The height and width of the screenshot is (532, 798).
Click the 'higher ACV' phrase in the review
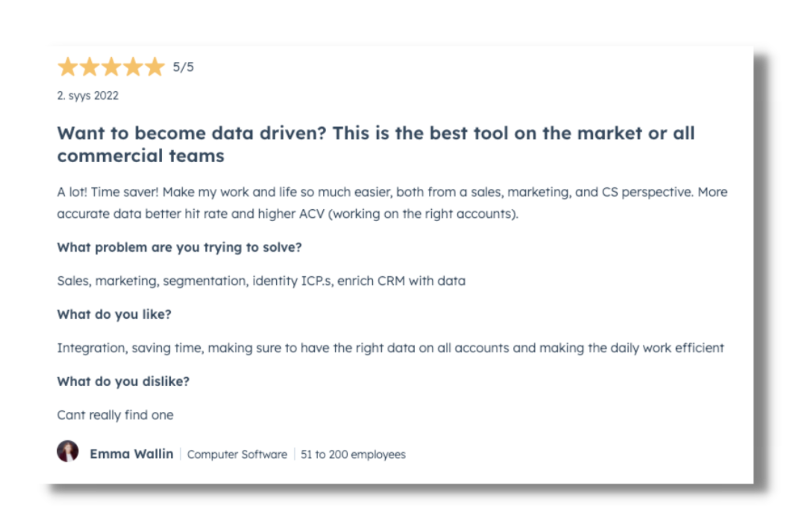pyautogui.click(x=291, y=214)
